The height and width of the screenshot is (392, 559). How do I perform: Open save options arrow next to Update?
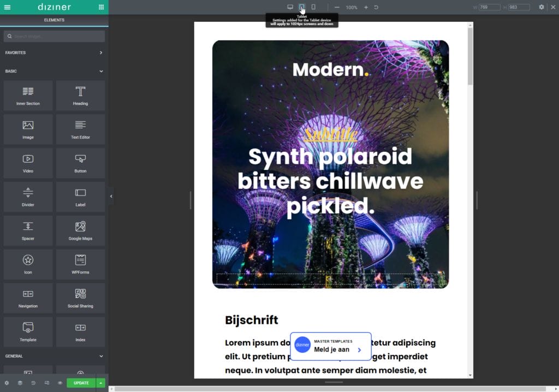click(101, 383)
